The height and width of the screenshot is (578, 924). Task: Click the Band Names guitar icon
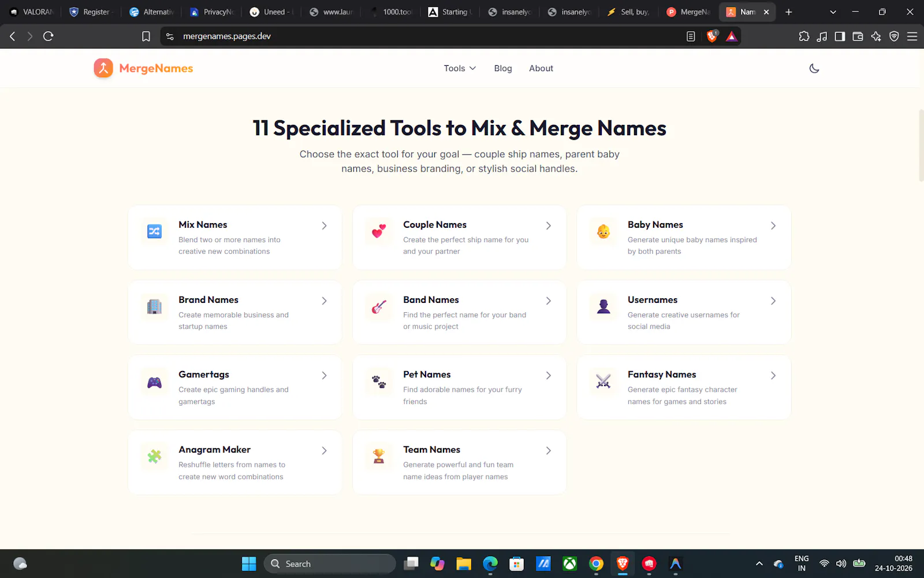coord(379,306)
